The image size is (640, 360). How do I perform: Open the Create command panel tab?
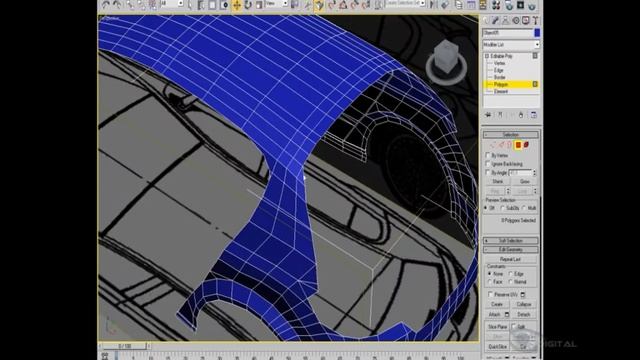[x=487, y=20]
